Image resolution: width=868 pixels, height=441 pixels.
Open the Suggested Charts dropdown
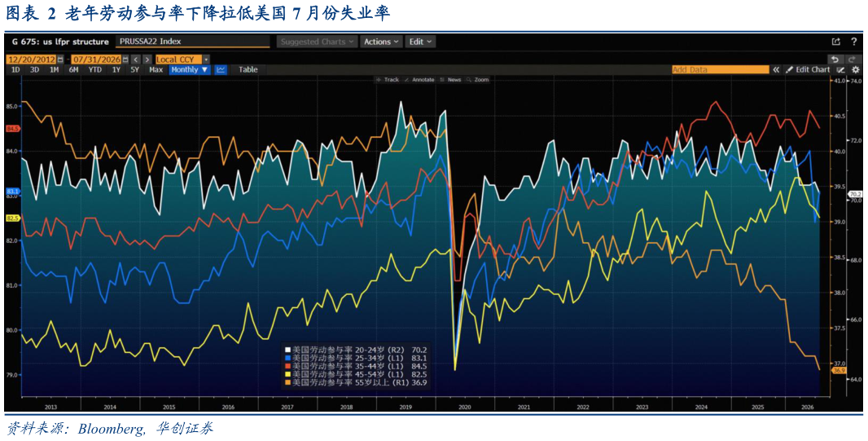click(x=318, y=42)
